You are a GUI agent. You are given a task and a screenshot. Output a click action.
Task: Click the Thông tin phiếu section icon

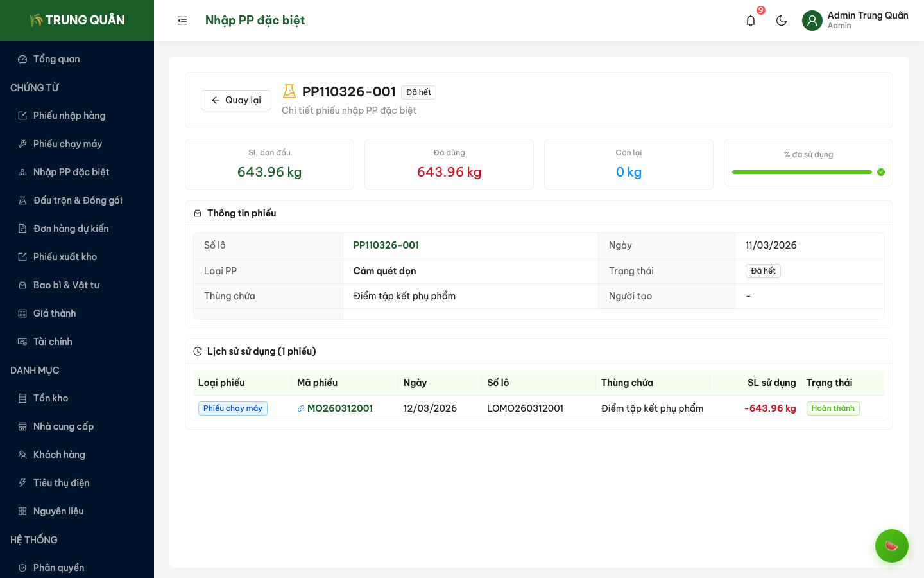(198, 213)
